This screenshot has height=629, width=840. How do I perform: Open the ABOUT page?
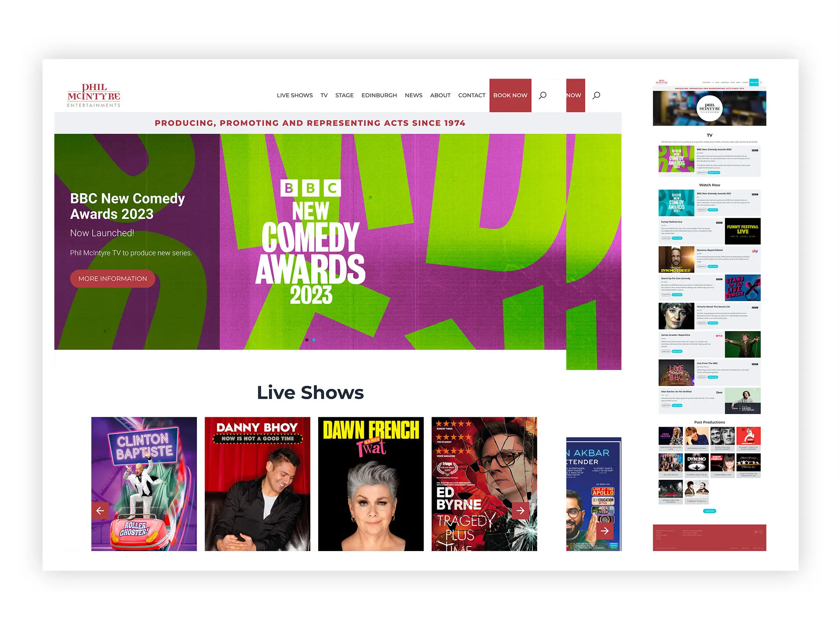[x=440, y=95]
